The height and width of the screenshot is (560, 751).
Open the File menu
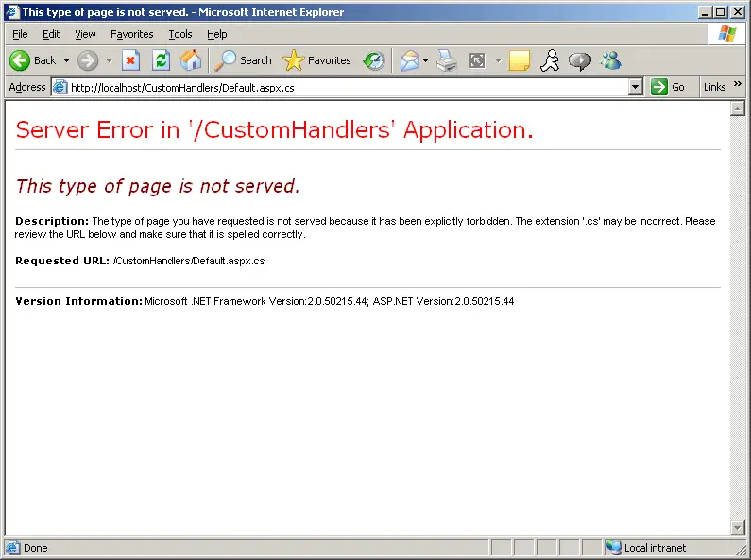[x=20, y=34]
